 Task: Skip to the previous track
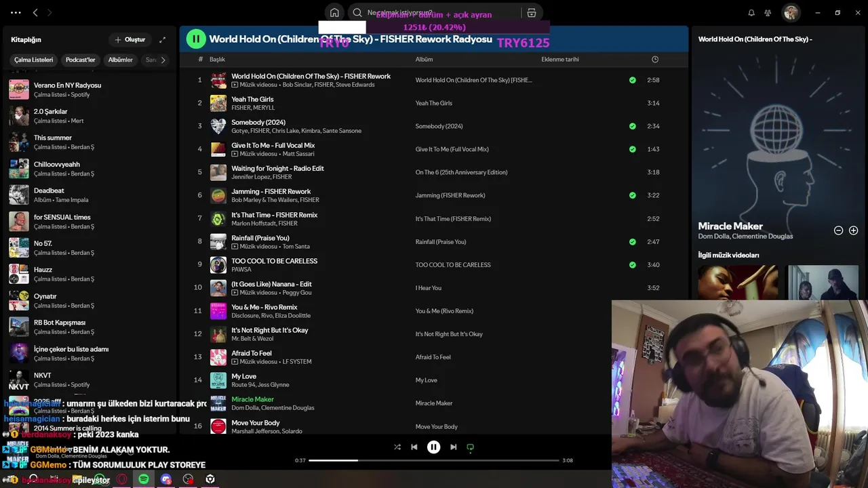point(414,447)
